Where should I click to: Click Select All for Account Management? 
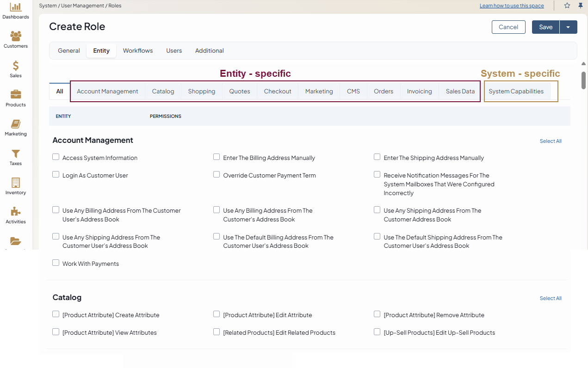[551, 141]
